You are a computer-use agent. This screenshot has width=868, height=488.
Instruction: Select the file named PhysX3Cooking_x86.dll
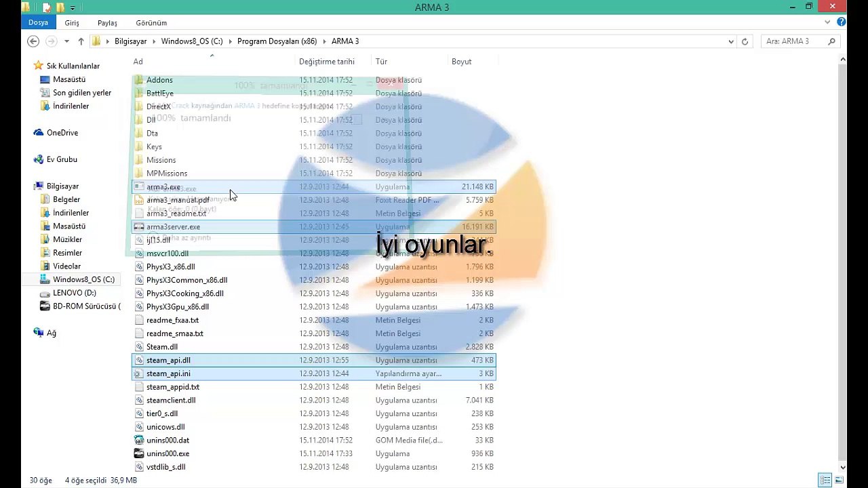tap(185, 293)
